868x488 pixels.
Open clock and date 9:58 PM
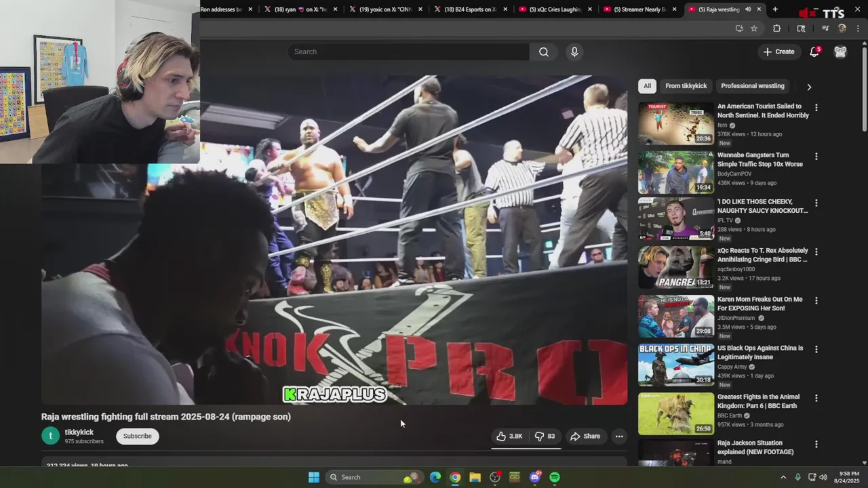click(849, 477)
